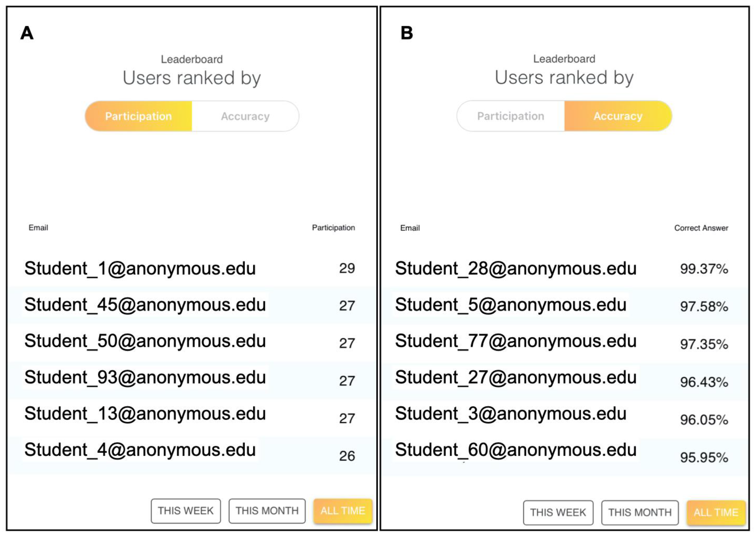Image resolution: width=756 pixels, height=539 pixels.
Task: Filter panel B leaderboard by THIS MONTH
Action: tap(640, 513)
